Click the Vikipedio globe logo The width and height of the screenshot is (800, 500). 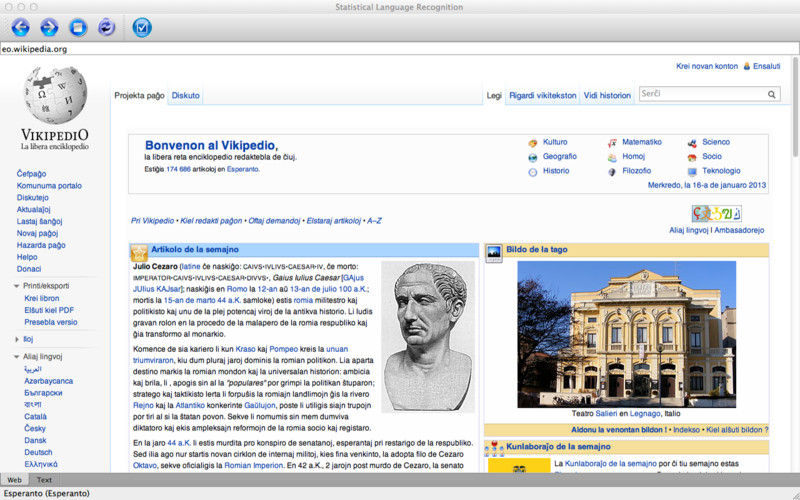(56, 95)
